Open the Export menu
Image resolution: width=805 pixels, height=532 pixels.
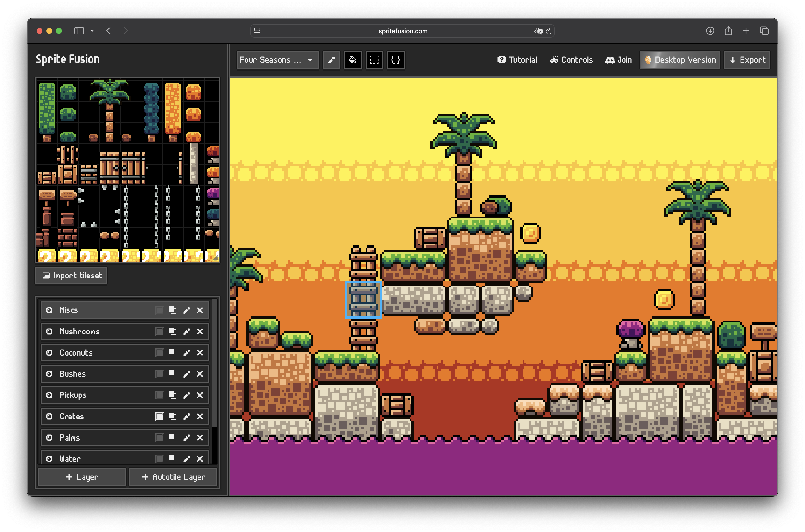pos(747,60)
